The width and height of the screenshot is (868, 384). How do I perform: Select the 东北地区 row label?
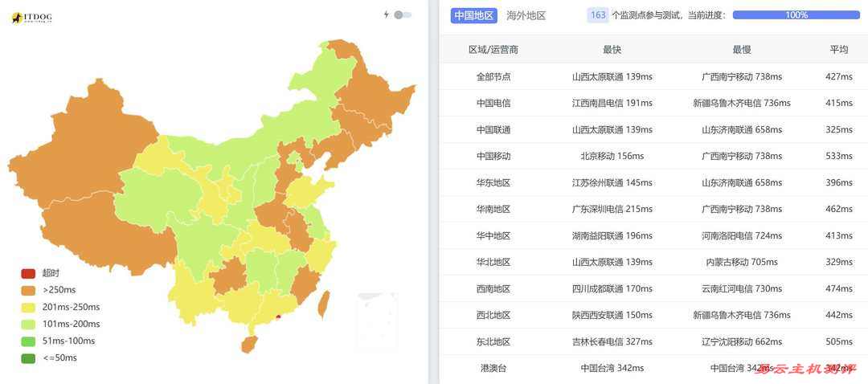493,342
